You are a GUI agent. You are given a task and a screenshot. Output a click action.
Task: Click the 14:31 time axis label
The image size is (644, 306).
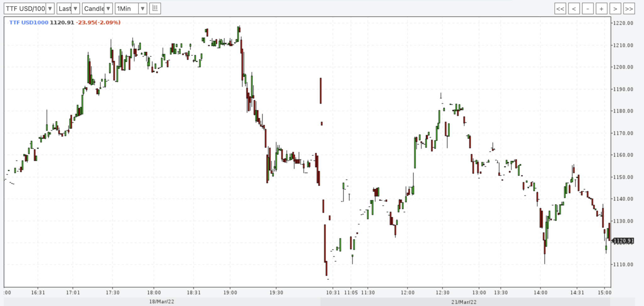point(577,292)
